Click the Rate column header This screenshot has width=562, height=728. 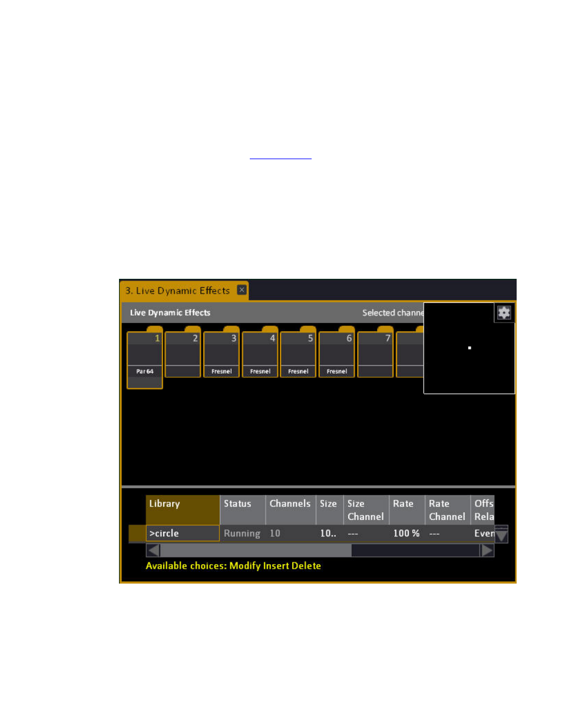(407, 510)
